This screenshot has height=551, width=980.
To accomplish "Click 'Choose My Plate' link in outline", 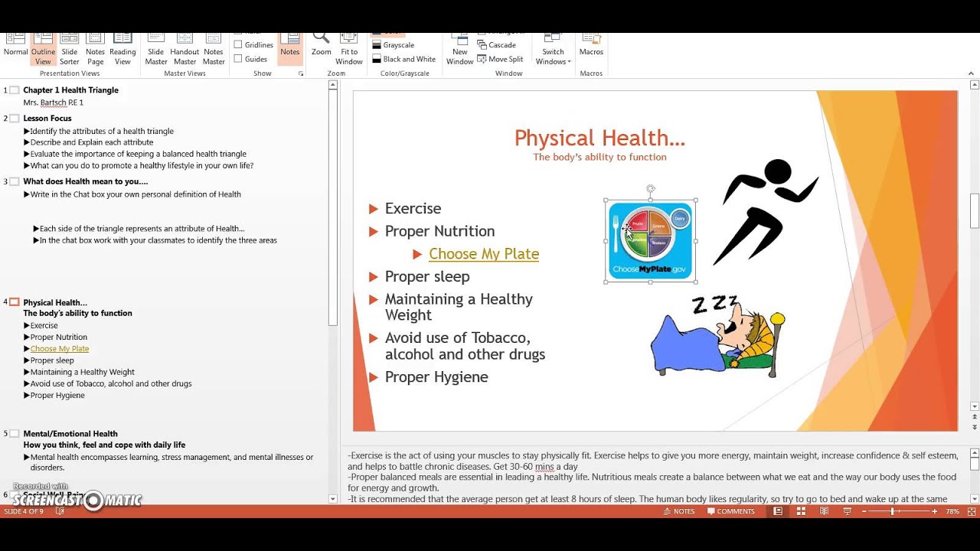I will coord(60,349).
